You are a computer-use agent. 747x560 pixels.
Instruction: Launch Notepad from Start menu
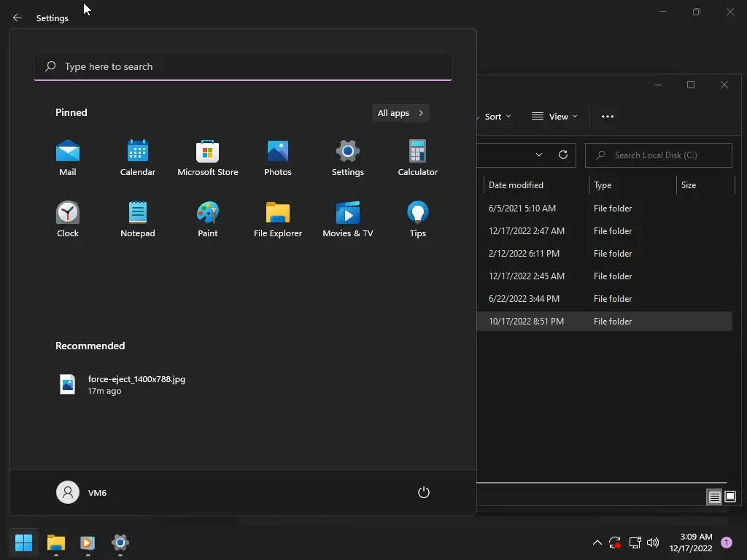138,219
